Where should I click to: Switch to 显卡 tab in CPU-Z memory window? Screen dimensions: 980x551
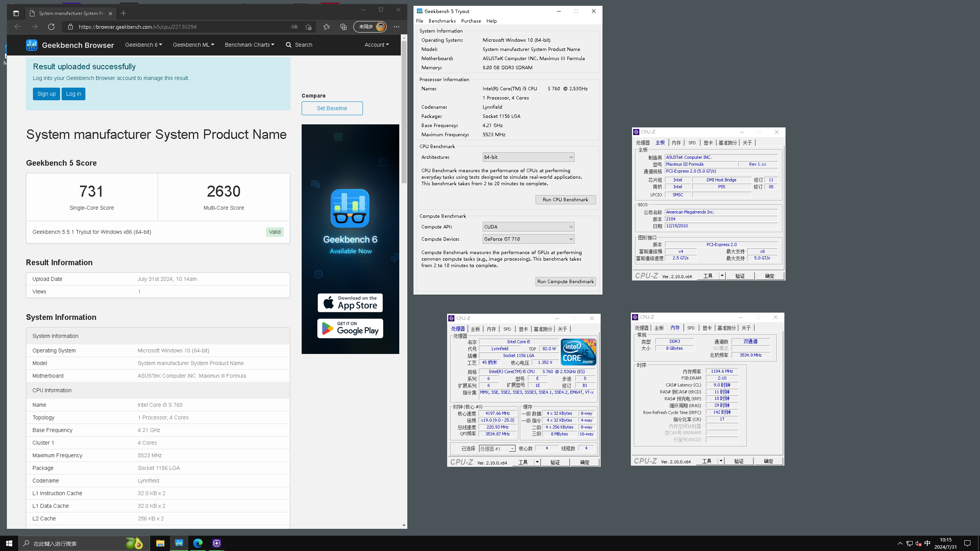tap(707, 328)
